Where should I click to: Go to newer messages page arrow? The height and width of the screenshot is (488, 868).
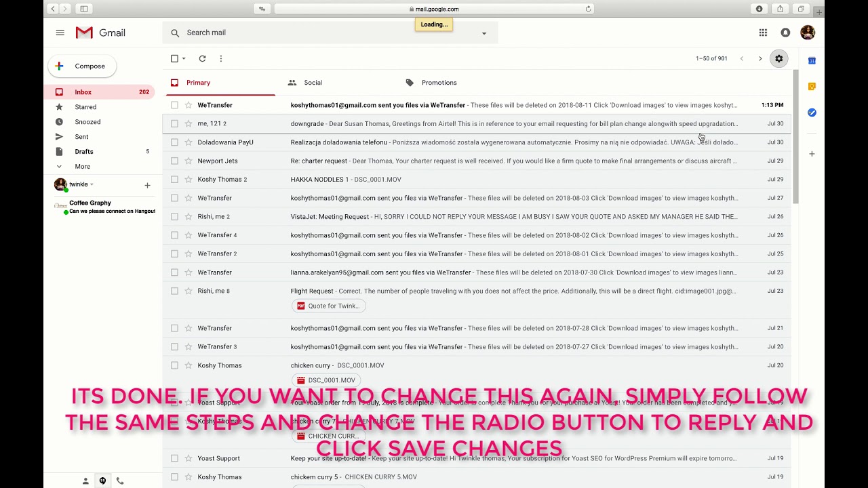[x=742, y=59]
